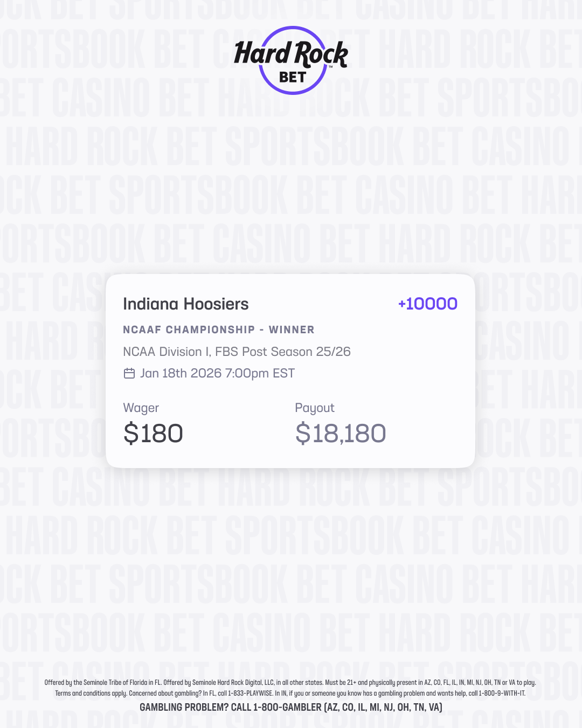Click the Jan 18th 2026 7:00pm EST date

[x=217, y=373]
